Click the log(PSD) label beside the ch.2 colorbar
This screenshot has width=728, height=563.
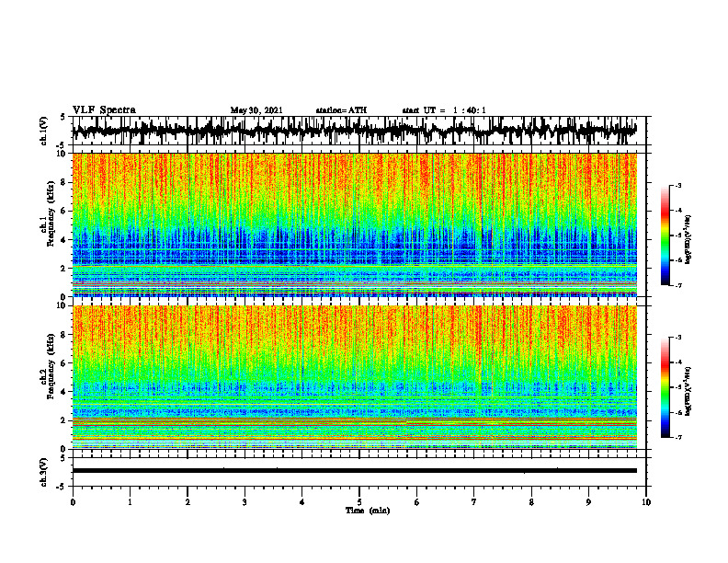pyautogui.click(x=688, y=391)
